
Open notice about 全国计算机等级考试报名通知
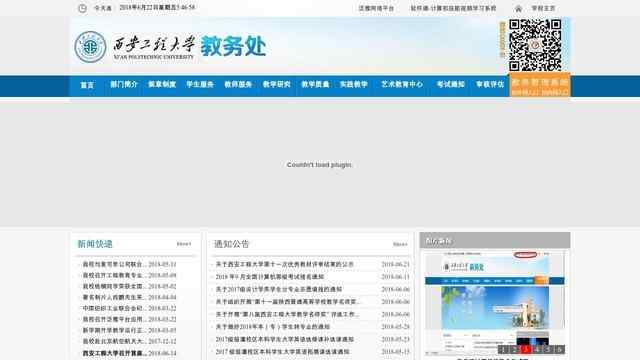(x=269, y=277)
